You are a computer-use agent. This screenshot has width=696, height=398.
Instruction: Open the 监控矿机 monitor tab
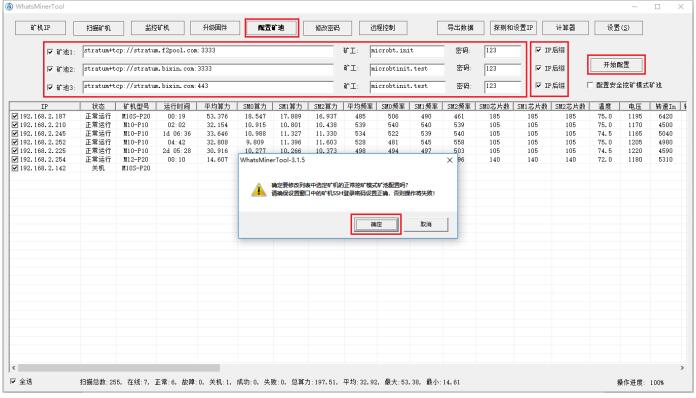pos(157,28)
